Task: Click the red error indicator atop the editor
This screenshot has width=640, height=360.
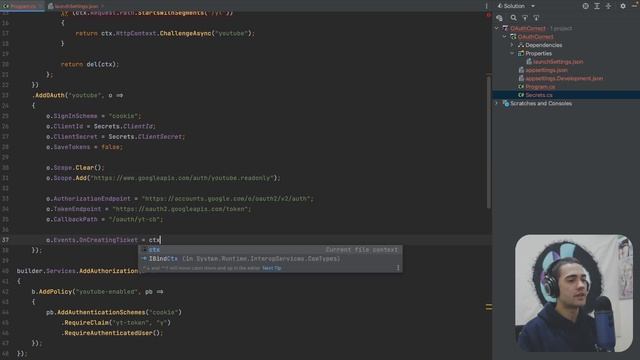Action: tap(488, 15)
